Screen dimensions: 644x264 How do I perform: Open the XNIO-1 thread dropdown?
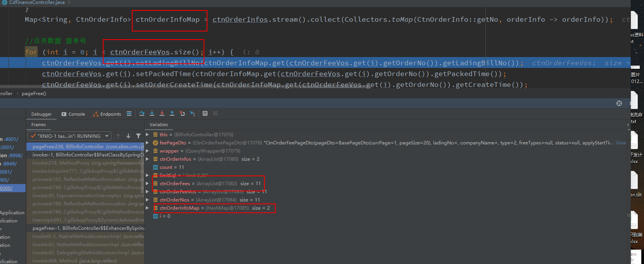coord(69,136)
